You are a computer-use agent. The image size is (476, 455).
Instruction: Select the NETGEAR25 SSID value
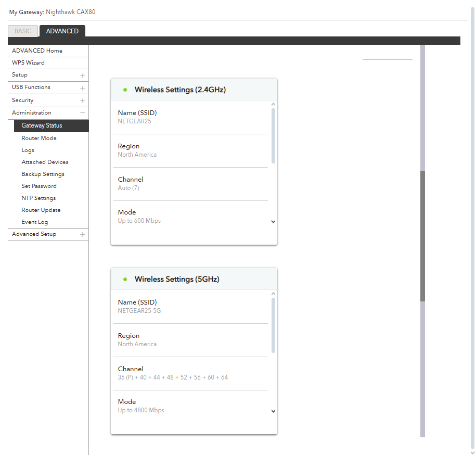[x=135, y=121]
